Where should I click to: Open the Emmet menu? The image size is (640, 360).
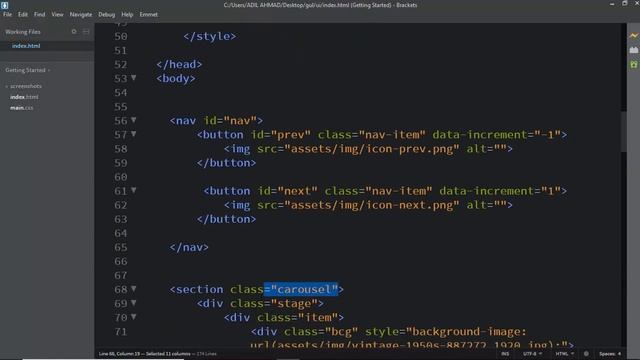149,14
